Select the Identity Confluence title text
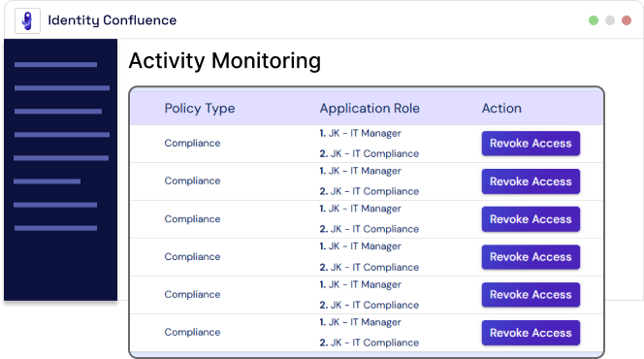Image resolution: width=644 pixels, height=359 pixels. coord(113,20)
